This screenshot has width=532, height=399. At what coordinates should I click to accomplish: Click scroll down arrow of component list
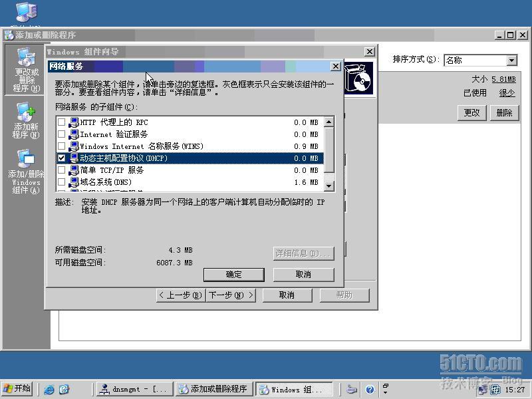[x=329, y=186]
